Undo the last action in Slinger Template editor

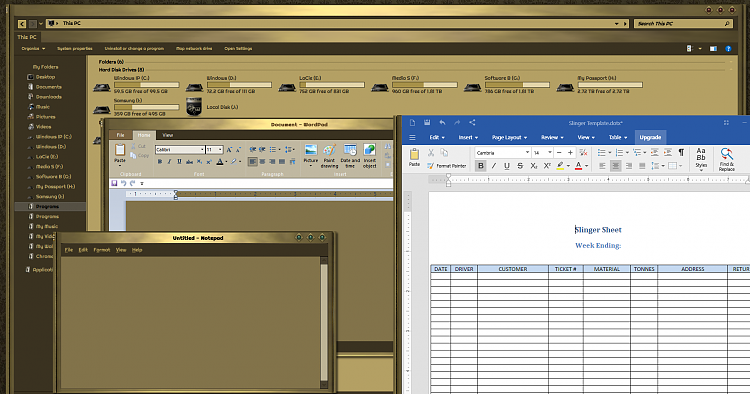coord(442,123)
